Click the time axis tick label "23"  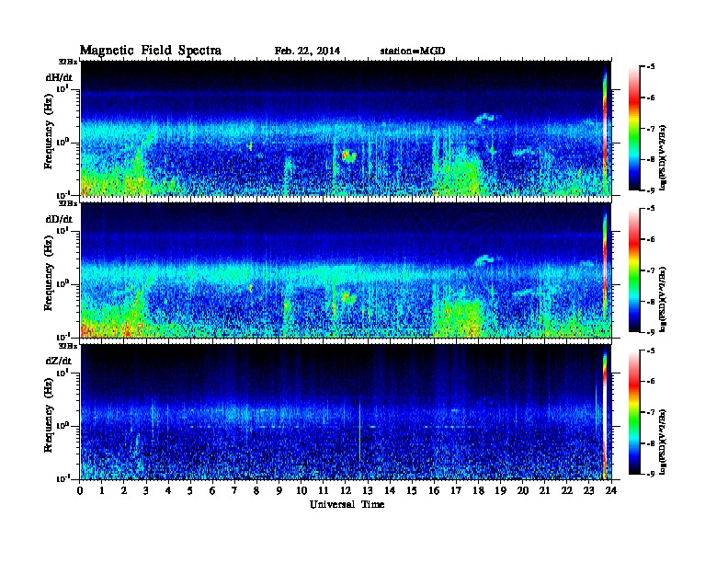588,490
